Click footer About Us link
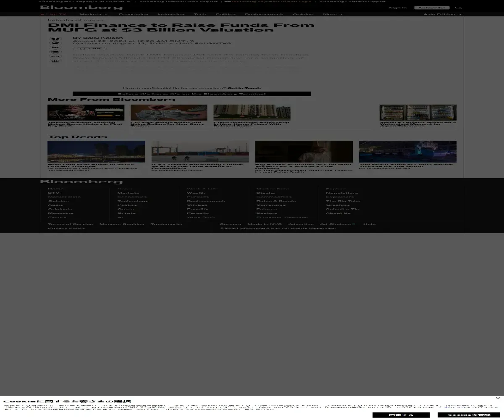Screen dimensions: 504x420 coord(338,213)
